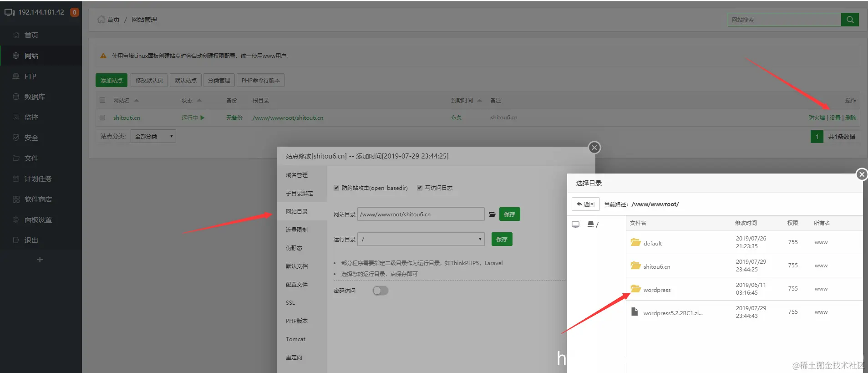
Task: Click the 退出 logout icon
Action: pyautogui.click(x=16, y=240)
